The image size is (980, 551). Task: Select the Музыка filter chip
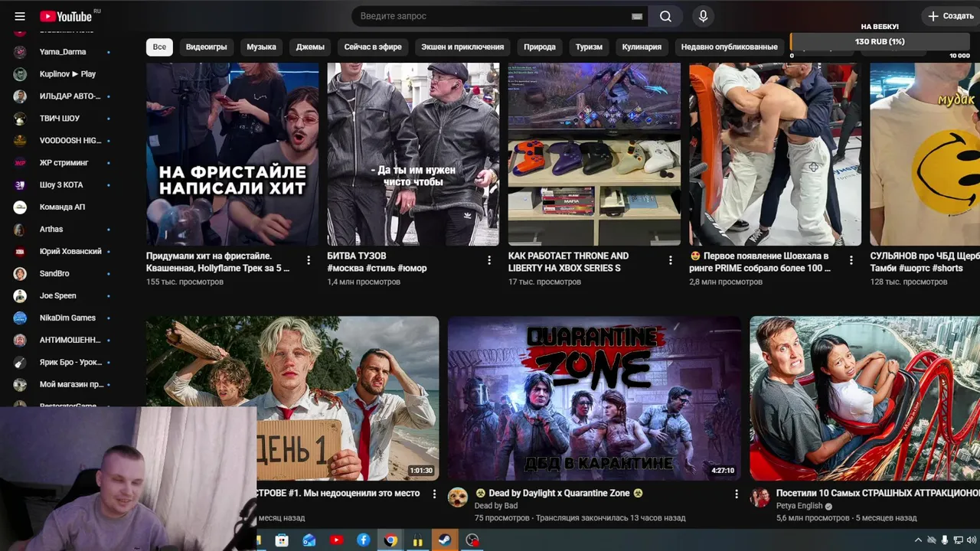tap(261, 47)
